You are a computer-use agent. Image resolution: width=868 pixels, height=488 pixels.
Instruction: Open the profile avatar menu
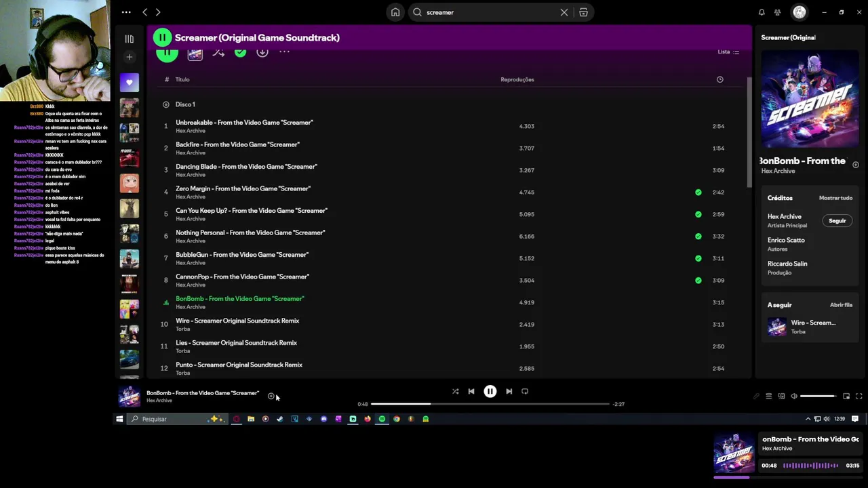[800, 12]
